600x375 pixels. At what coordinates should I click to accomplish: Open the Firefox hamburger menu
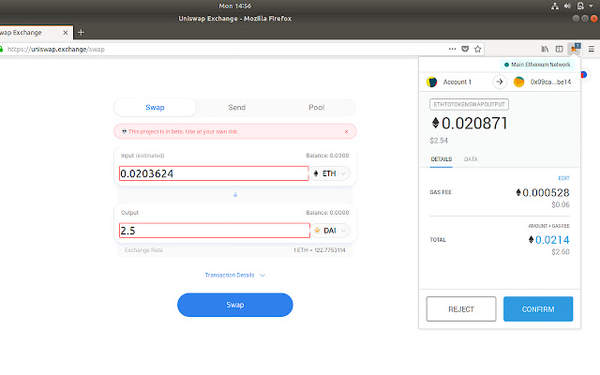pyautogui.click(x=591, y=49)
